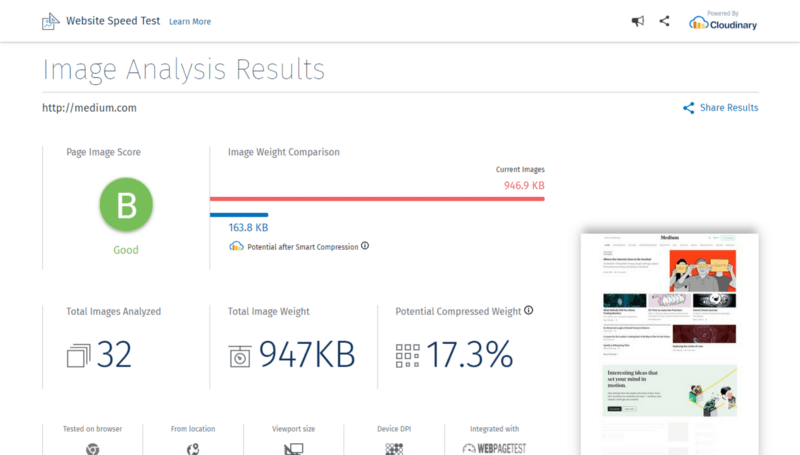Click the blue 163.8 KB potential bar

pos(239,215)
